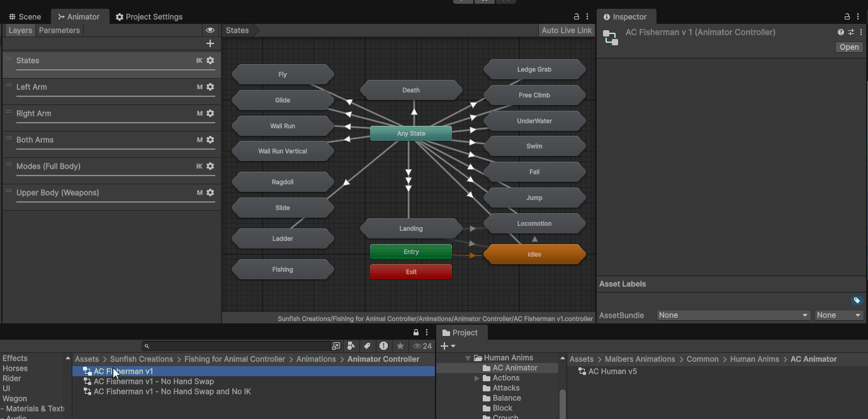Click the Project search input field

239,346
